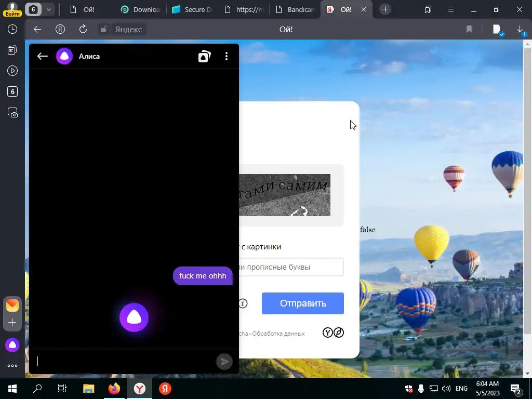The height and width of the screenshot is (399, 532).
Task: Open Task View on the taskbar
Action: point(62,389)
